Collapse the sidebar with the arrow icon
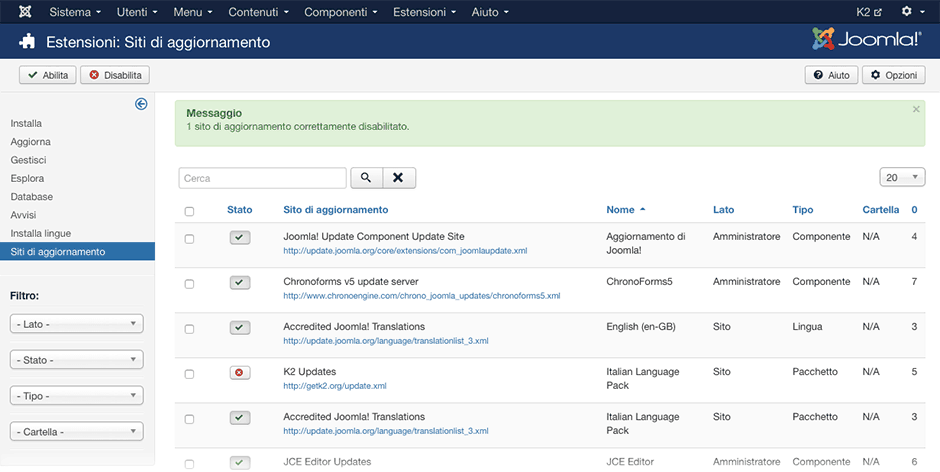The width and height of the screenshot is (940, 472). [x=141, y=104]
